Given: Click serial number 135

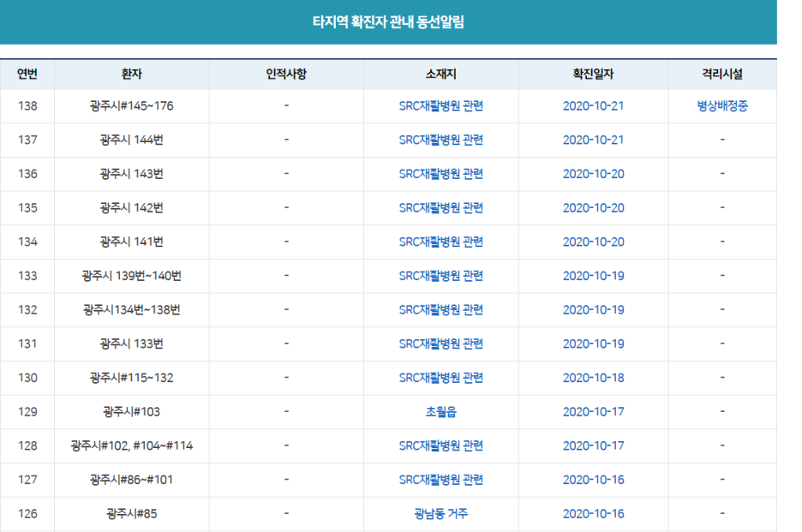Looking at the screenshot, I should click(x=27, y=207).
